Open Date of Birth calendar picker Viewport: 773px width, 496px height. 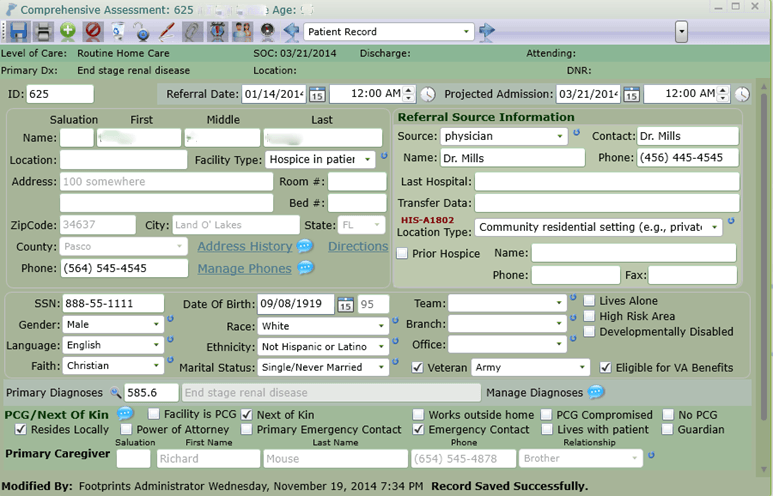point(345,304)
